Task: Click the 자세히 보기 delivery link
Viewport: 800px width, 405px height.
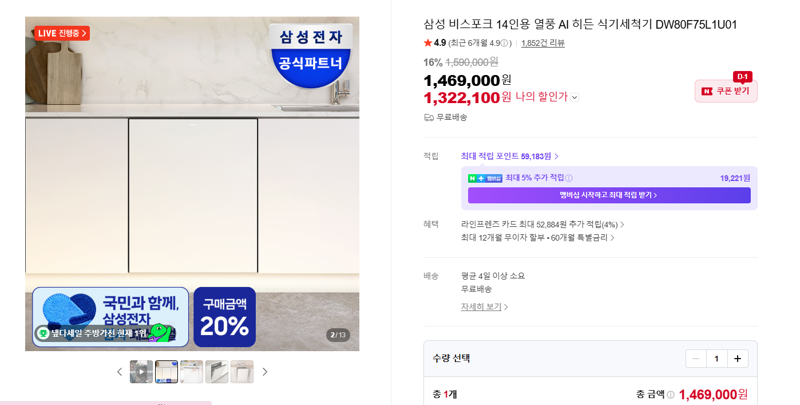Action: [x=484, y=307]
